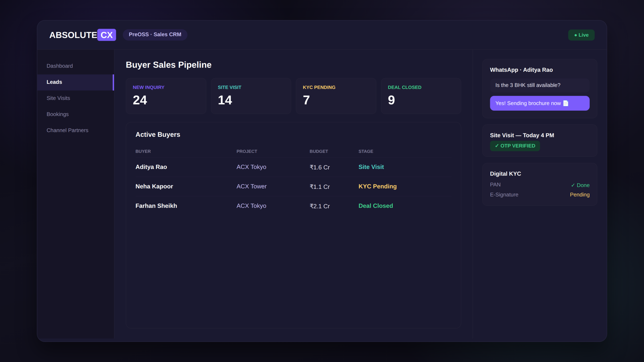Click the ₹1.1 Cr budget value
This screenshot has width=644, height=362.
click(x=320, y=187)
